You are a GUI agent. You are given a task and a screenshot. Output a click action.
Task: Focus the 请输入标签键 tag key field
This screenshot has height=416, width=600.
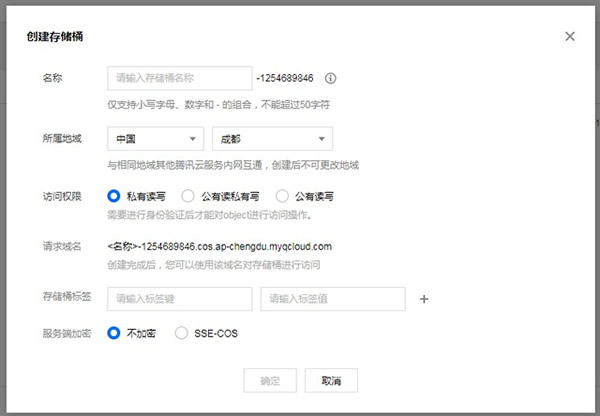pyautogui.click(x=179, y=298)
